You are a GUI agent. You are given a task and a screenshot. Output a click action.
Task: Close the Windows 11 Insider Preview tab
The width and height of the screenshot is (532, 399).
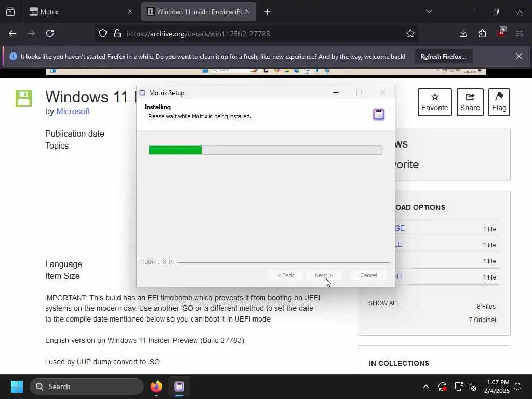[x=247, y=12]
